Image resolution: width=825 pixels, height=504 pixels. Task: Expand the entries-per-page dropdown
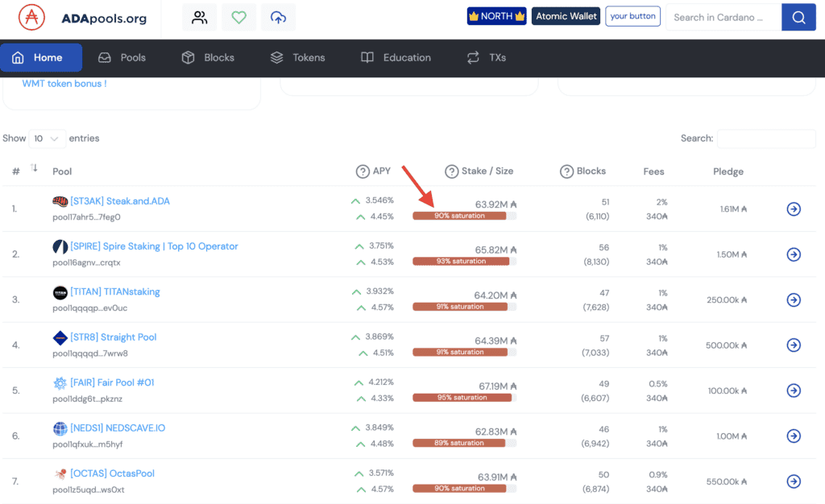point(48,138)
